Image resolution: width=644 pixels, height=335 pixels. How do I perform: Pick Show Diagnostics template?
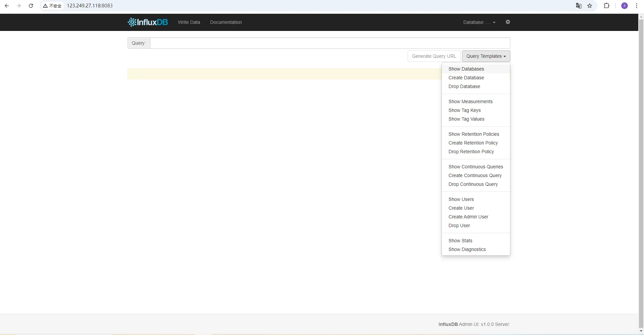click(476, 249)
